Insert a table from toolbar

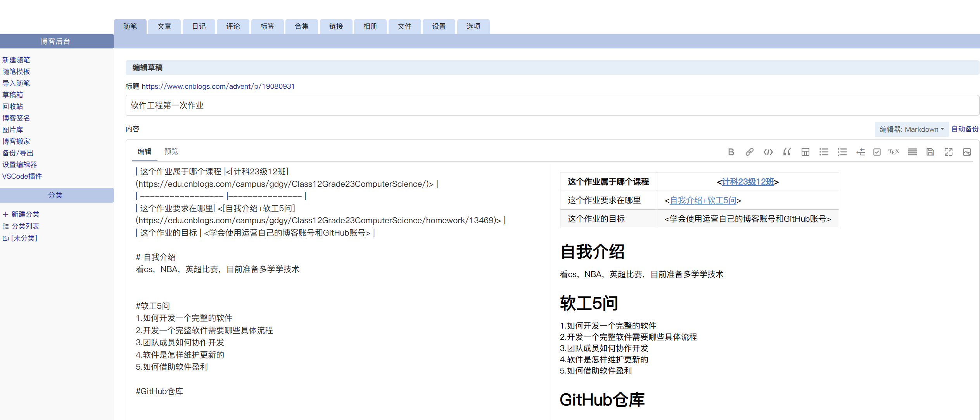pos(805,152)
